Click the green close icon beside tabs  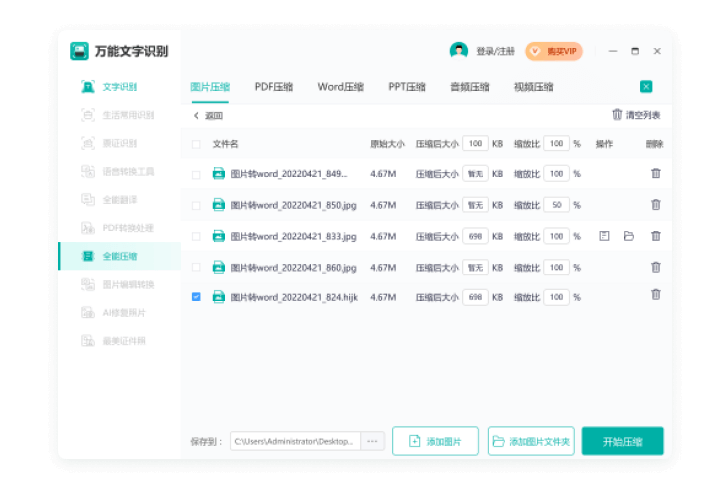(x=646, y=87)
